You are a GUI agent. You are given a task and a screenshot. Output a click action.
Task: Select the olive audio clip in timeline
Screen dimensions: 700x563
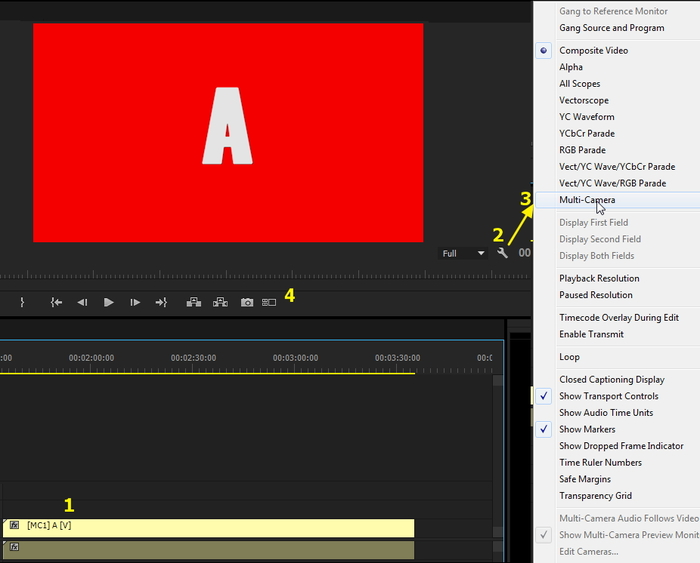pos(208,550)
